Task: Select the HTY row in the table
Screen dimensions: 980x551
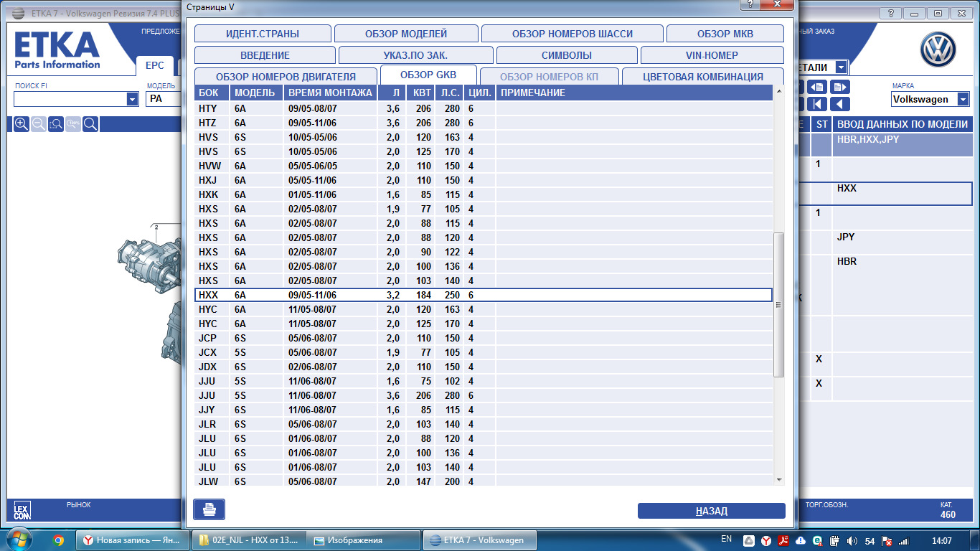Action: point(484,108)
